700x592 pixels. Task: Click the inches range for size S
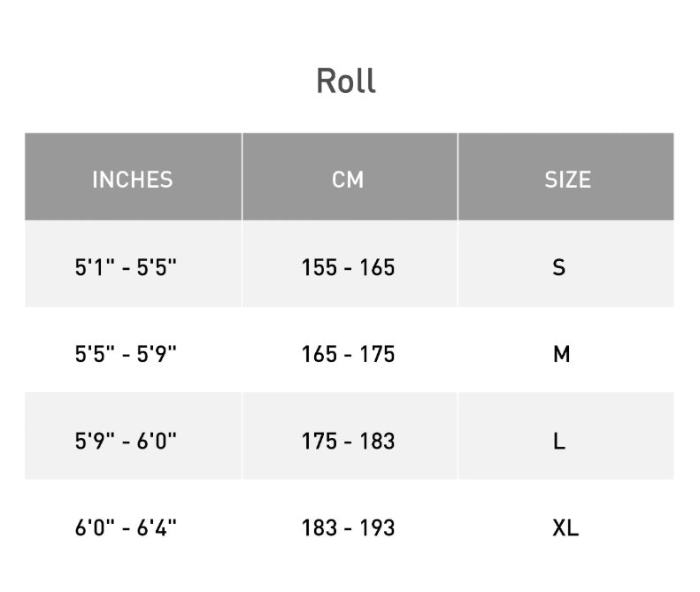(126, 266)
